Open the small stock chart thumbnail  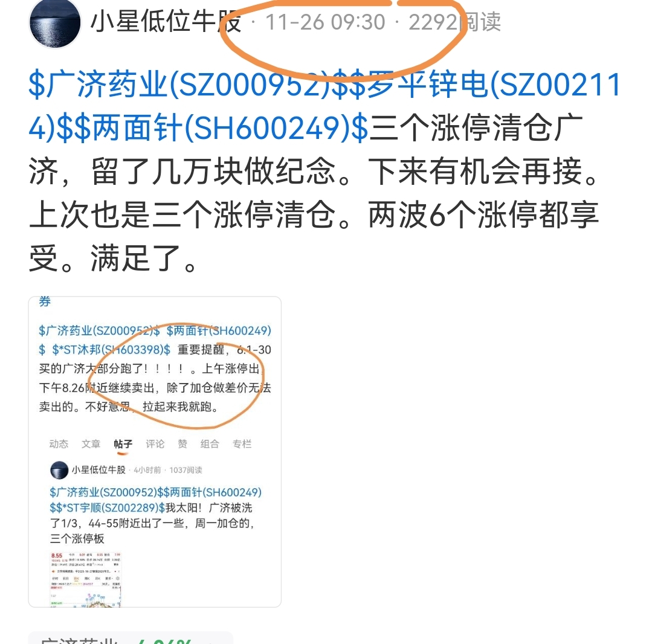coord(86,579)
